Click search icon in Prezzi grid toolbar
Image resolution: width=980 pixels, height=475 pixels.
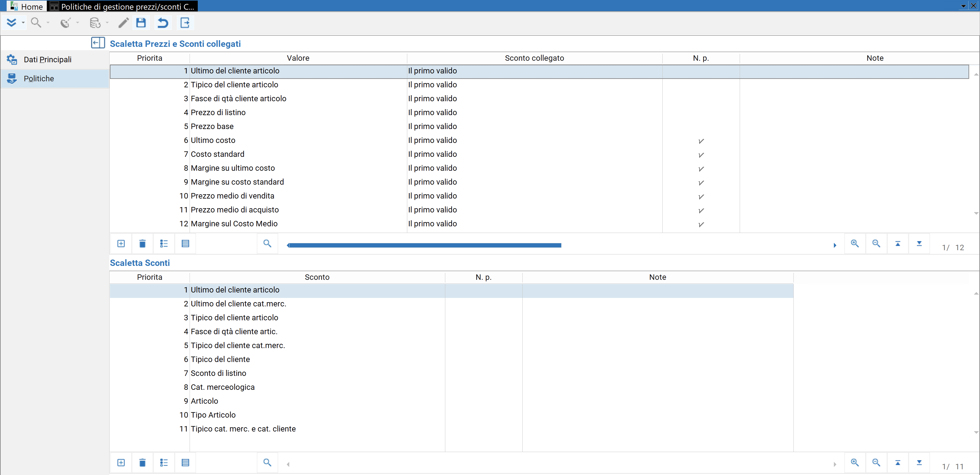point(267,244)
